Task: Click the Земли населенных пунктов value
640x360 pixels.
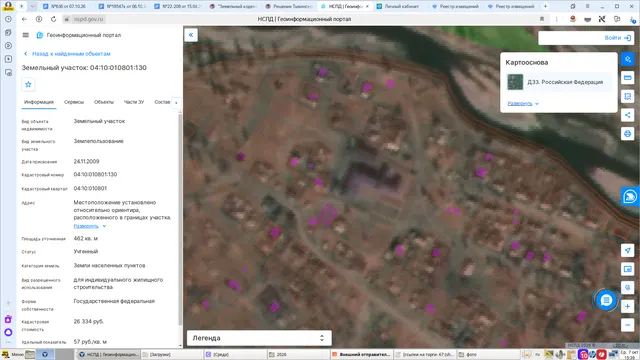Action: (109, 265)
